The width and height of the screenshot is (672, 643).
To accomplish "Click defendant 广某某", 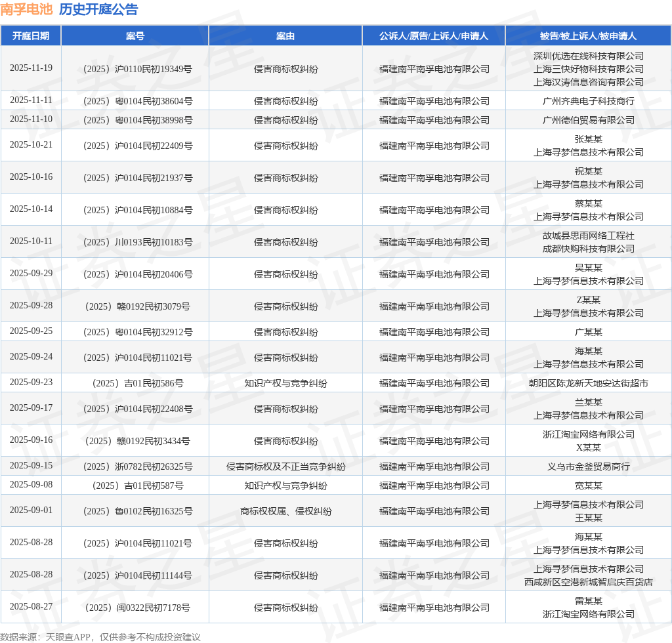I will (x=589, y=332).
